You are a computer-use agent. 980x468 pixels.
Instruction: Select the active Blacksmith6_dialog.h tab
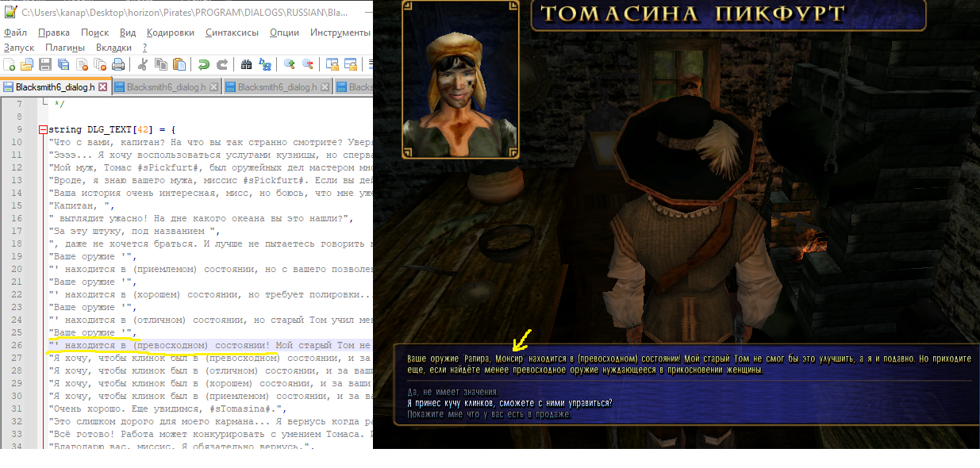coord(55,87)
